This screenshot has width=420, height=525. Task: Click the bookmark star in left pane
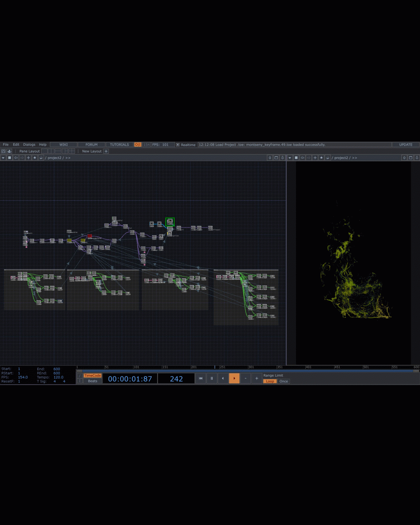[x=35, y=158]
